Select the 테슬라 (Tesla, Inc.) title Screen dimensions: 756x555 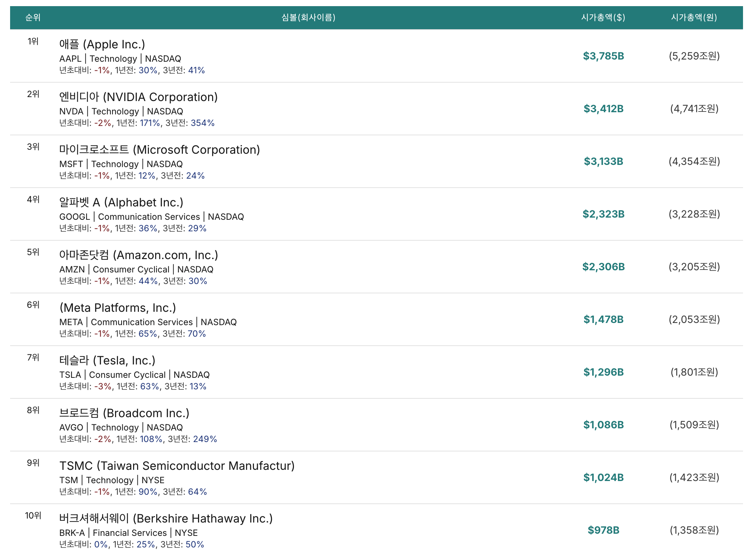(107, 360)
